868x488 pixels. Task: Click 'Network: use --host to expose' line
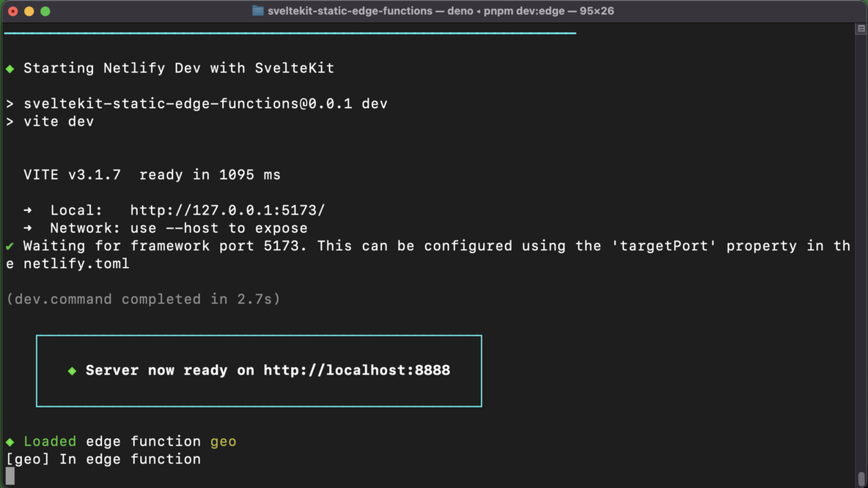[179, 229]
